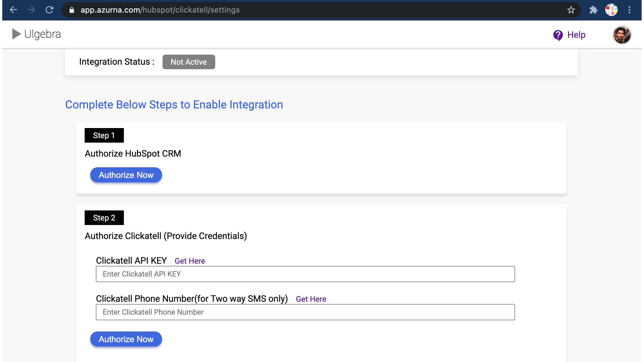Image resolution: width=644 pixels, height=362 pixels.
Task: Focus the Clickatell API KEY field
Action: [305, 274]
